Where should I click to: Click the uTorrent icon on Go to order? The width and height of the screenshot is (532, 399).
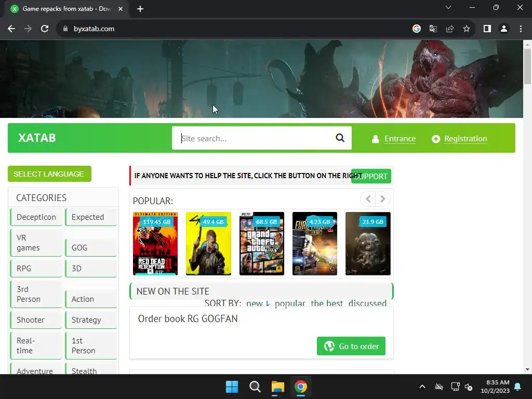(329, 346)
